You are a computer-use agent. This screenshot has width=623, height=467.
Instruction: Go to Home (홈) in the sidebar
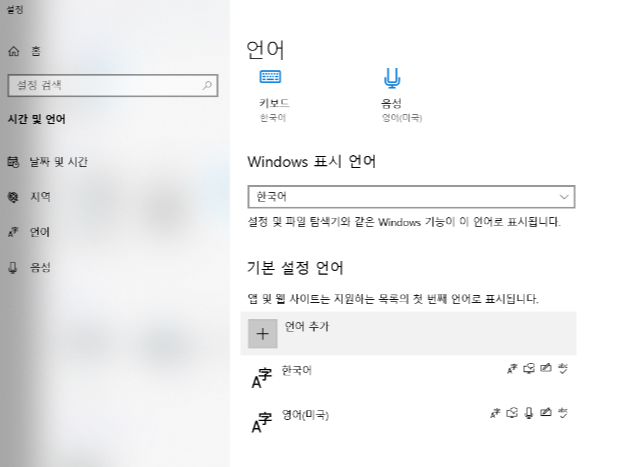pos(25,51)
